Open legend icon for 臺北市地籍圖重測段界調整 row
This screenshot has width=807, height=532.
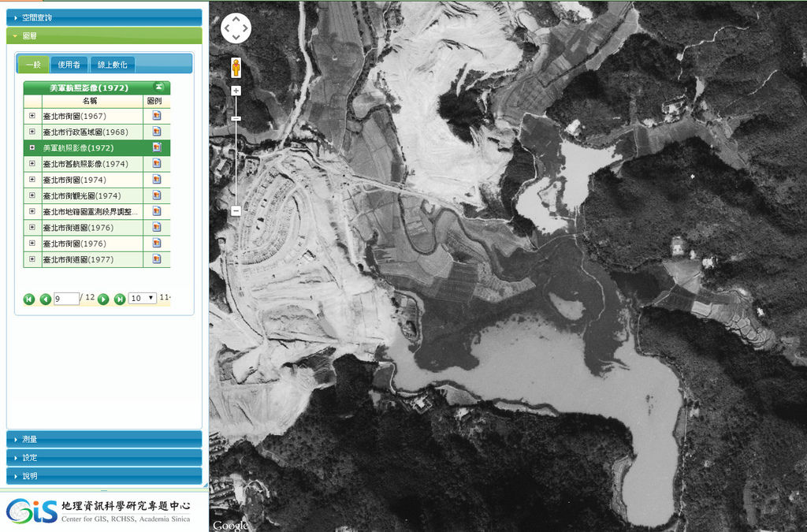tap(157, 211)
